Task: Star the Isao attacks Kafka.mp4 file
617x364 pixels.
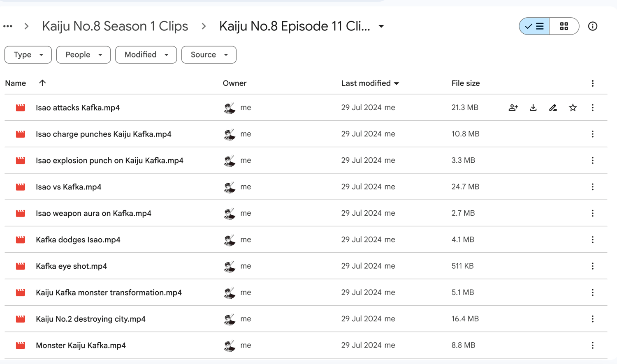Action: click(573, 108)
